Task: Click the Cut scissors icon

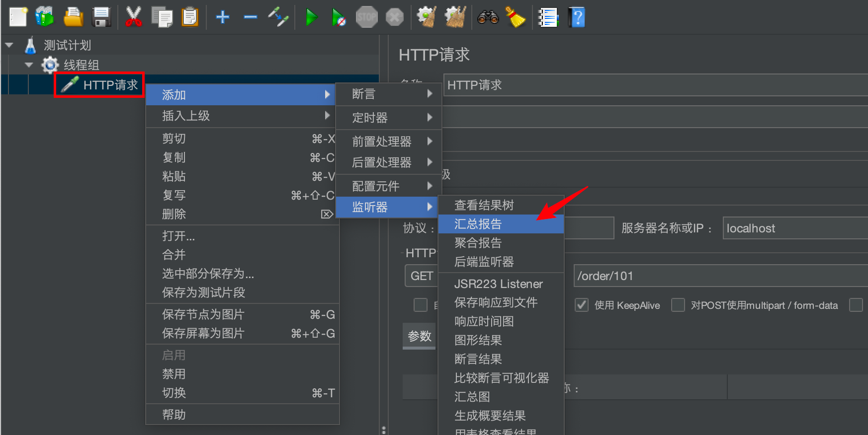Action: pyautogui.click(x=133, y=17)
